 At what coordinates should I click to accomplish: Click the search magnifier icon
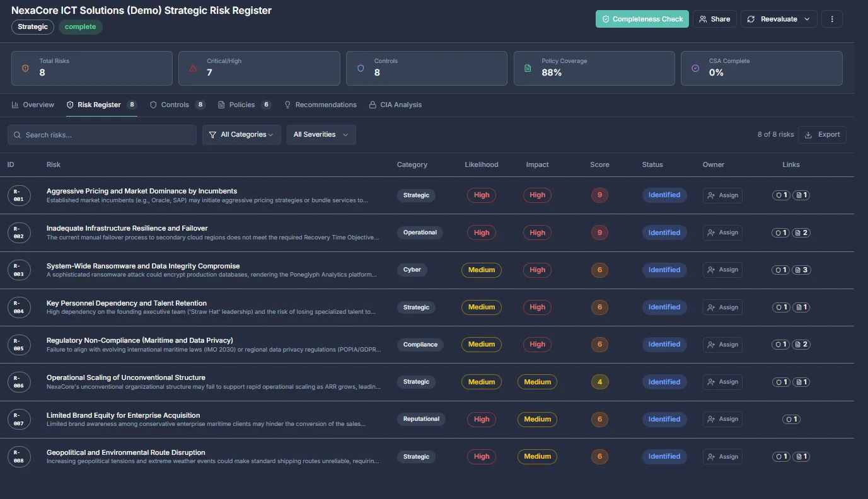pos(18,135)
